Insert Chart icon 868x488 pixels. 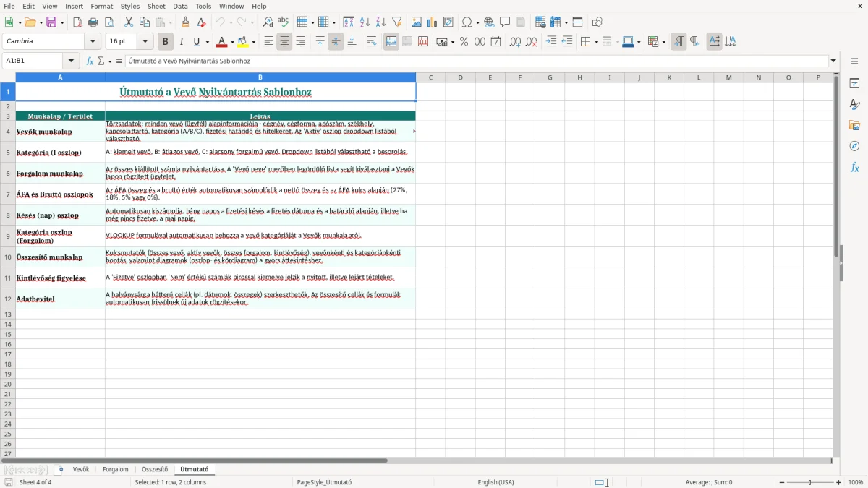pos(433,22)
